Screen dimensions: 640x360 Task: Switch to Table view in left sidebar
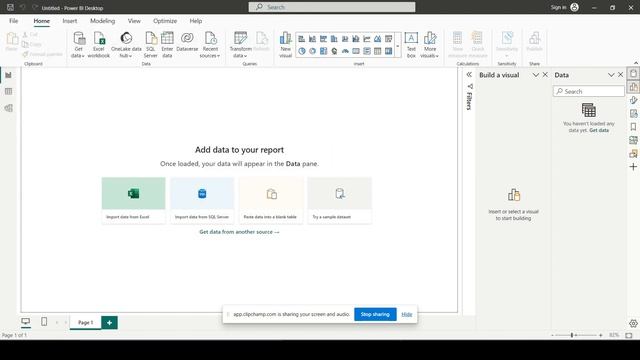point(8,91)
